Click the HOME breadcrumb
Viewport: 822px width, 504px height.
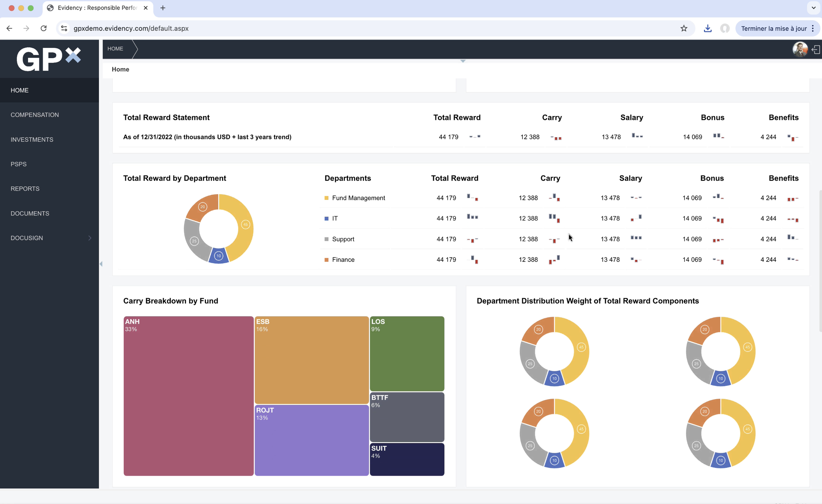[x=115, y=49]
